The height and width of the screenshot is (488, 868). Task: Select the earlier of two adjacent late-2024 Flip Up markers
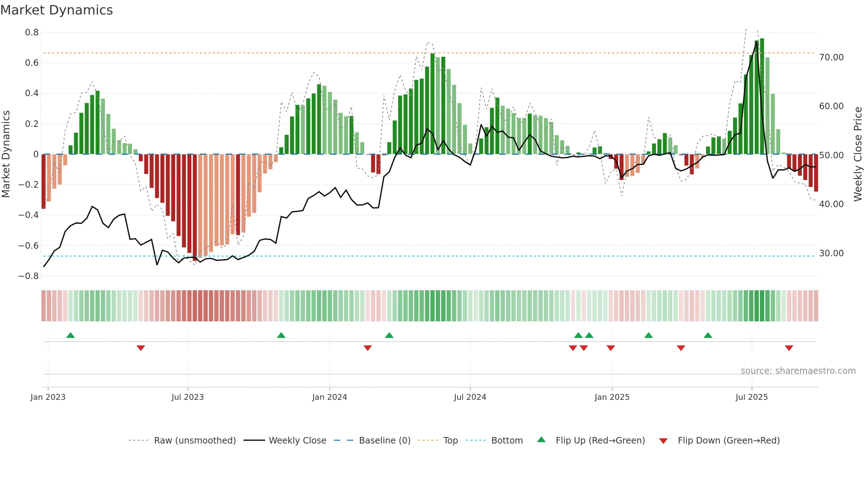coord(578,335)
